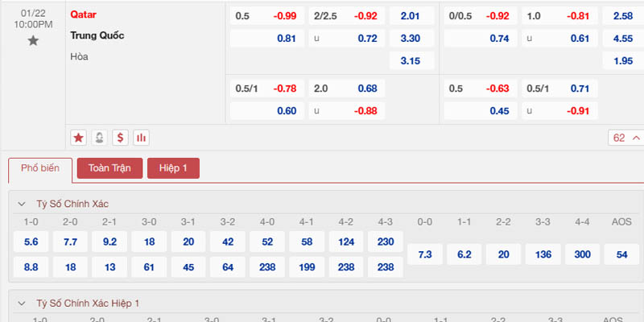Bet correct score 2-1 away at 13
The width and height of the screenshot is (644, 322).
point(109,267)
